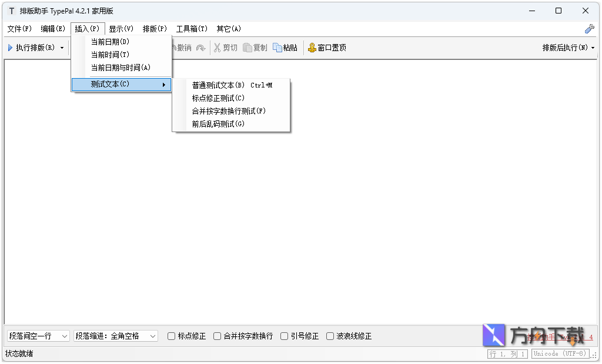Viewport: 602px width, 364px height.
Task: Enable the 标点修正 checkbox
Action: [171, 336]
